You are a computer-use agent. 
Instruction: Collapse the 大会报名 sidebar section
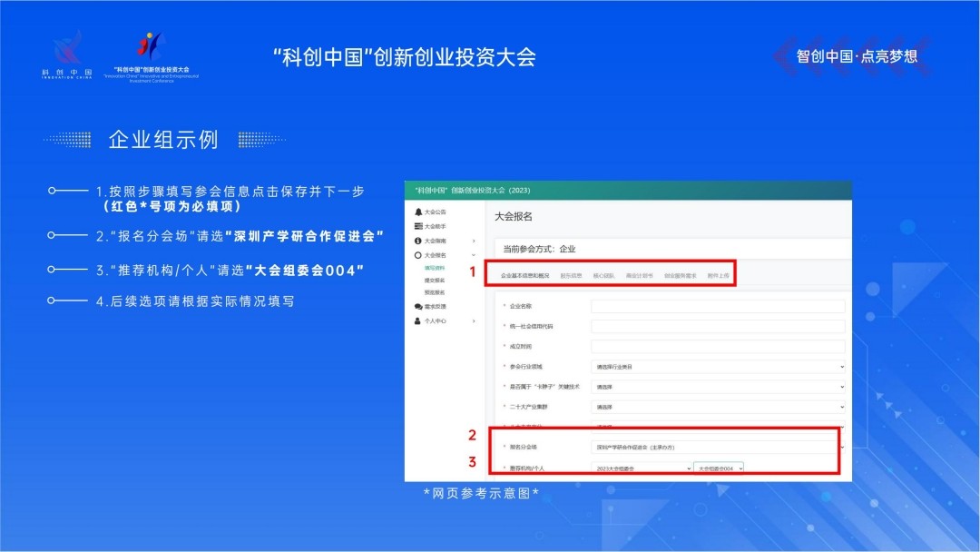(474, 256)
